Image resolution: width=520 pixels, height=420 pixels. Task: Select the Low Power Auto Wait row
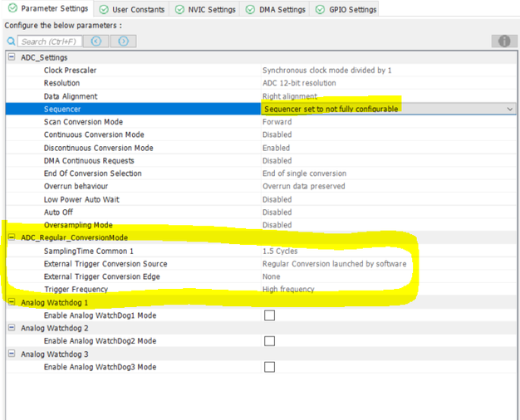coord(261,199)
